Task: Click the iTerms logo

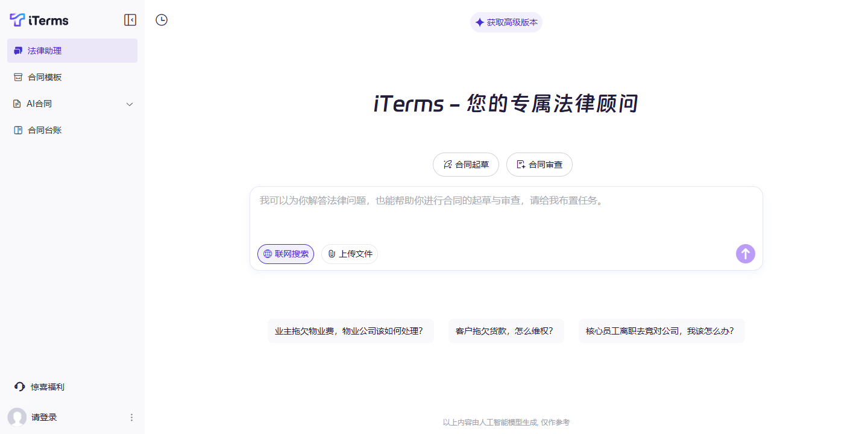Action: (x=39, y=20)
